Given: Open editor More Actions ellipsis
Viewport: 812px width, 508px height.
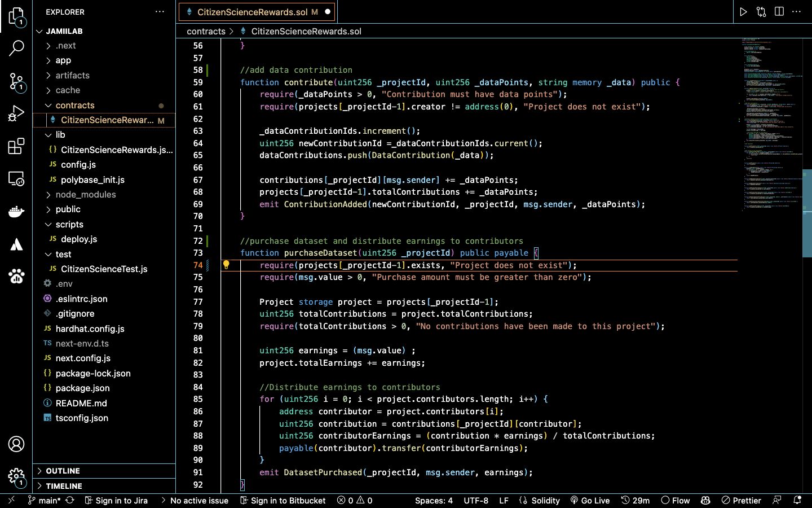Looking at the screenshot, I should [797, 12].
